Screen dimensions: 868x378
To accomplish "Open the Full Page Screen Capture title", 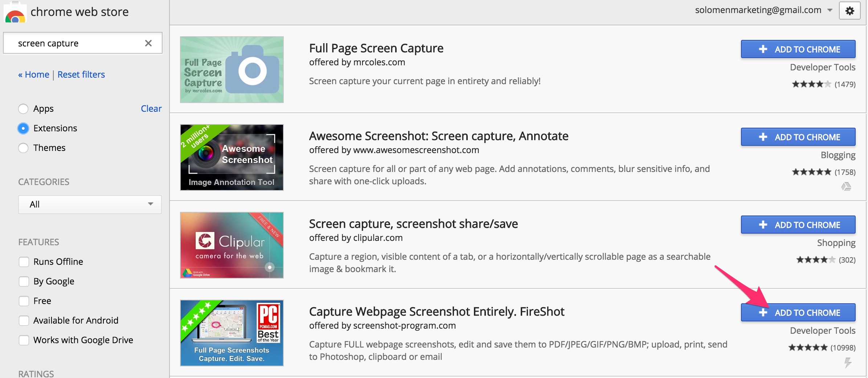I will [376, 48].
